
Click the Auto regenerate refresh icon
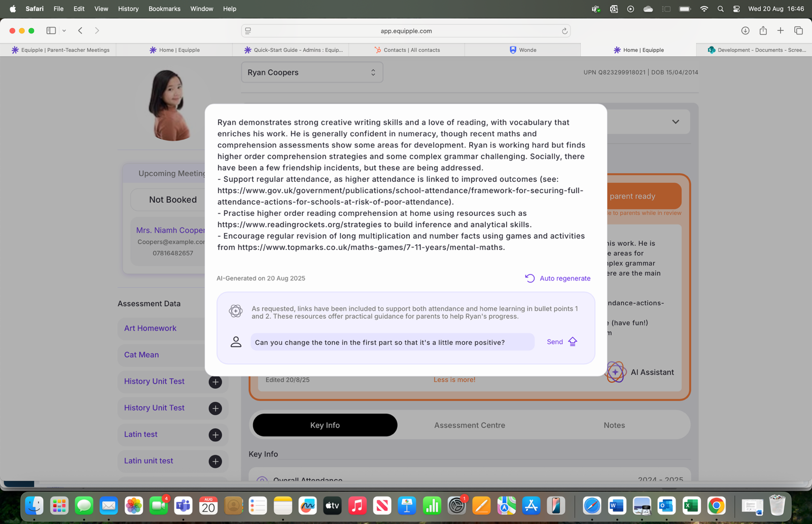[529, 278]
